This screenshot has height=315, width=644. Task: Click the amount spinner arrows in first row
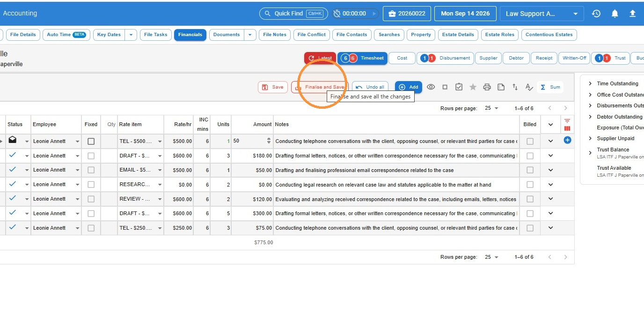pos(269,141)
